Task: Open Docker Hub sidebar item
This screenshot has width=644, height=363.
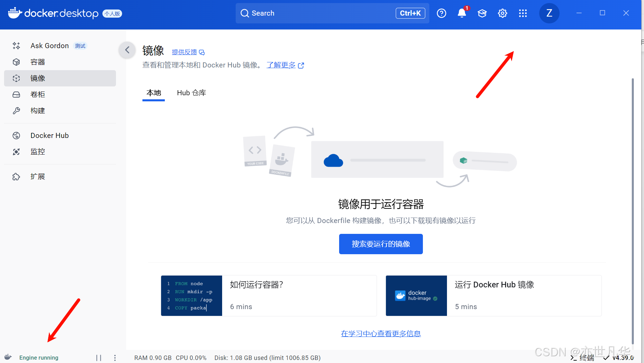Action: coord(60,136)
